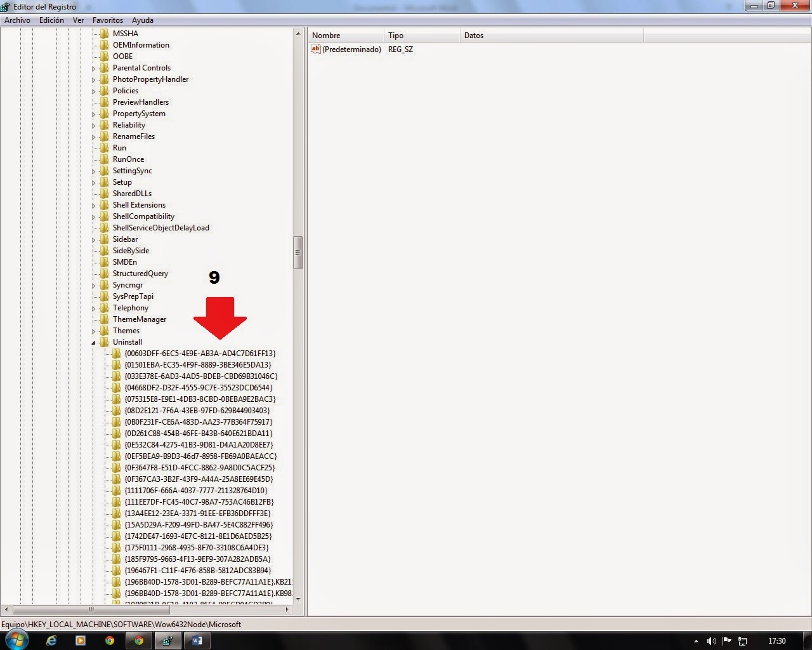
Task: Open the volume control in system tray
Action: (x=712, y=641)
